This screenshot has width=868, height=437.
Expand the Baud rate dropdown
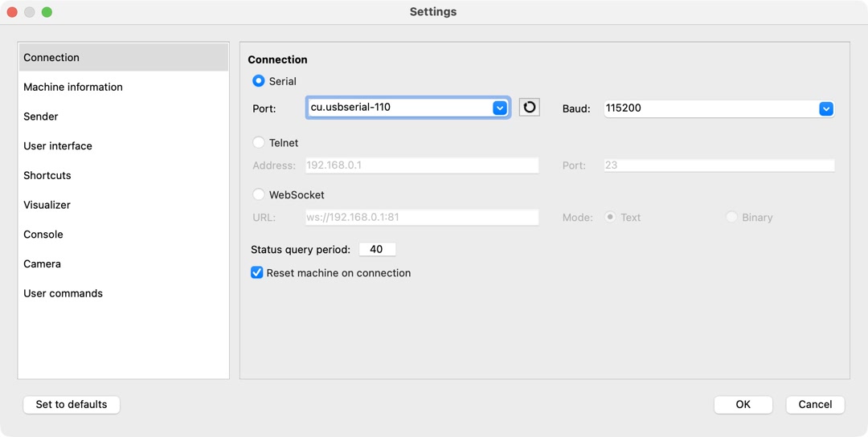pyautogui.click(x=825, y=108)
